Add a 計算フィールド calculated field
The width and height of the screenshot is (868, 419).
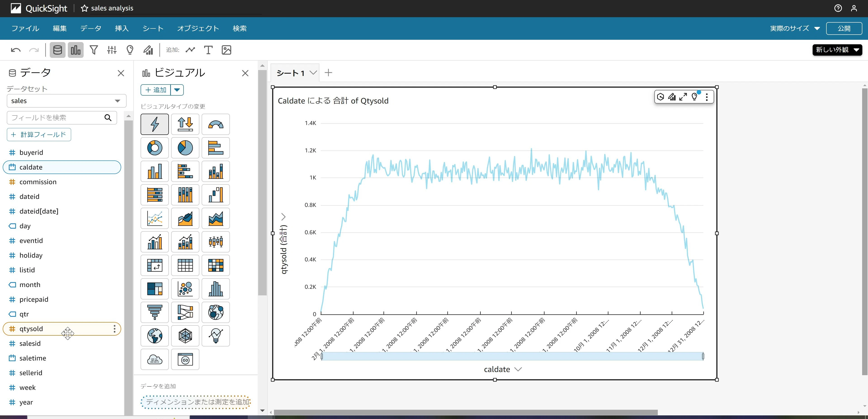point(39,134)
